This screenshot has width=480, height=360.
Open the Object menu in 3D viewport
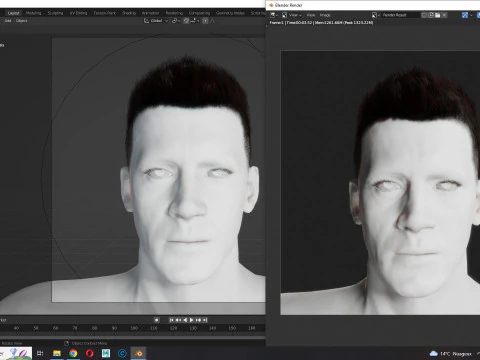(x=22, y=21)
